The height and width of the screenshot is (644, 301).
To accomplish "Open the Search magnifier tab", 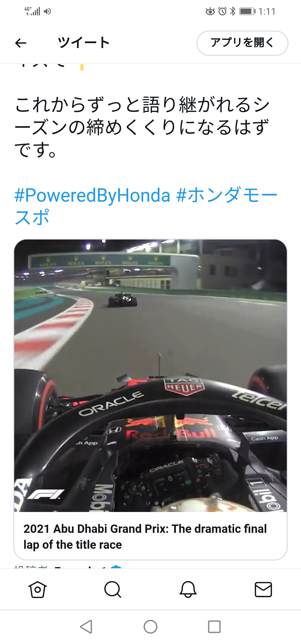I will [x=113, y=589].
